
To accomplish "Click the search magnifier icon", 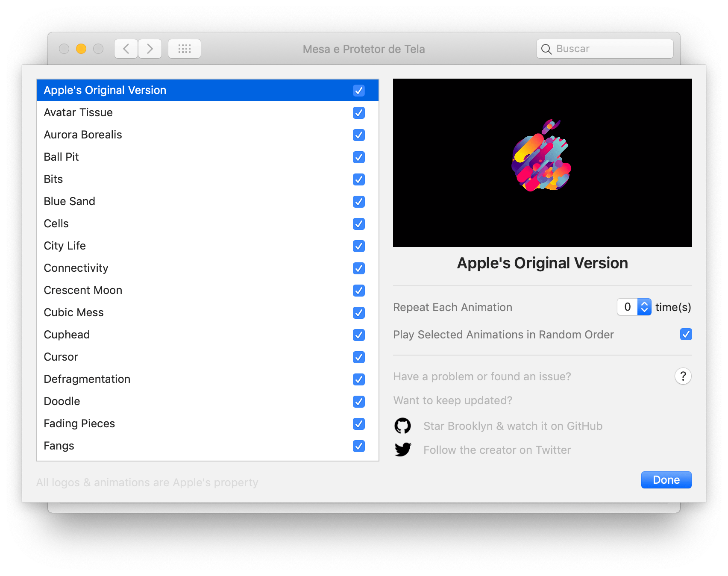I will (546, 49).
